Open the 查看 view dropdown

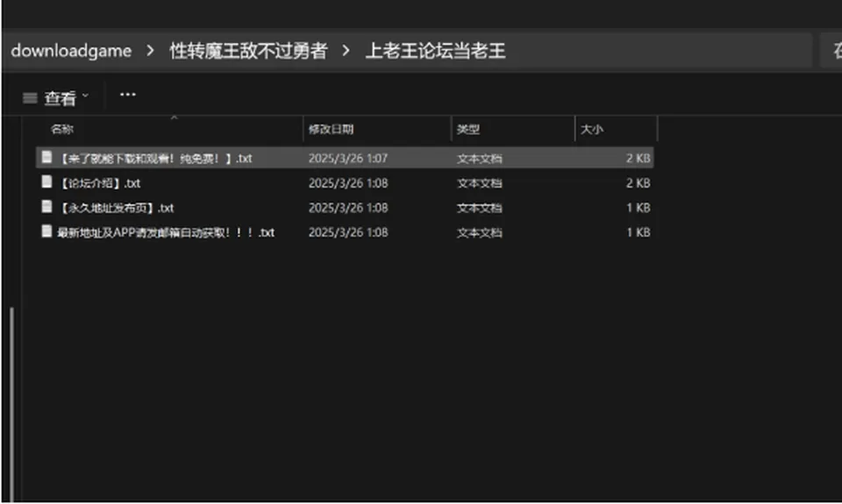point(56,98)
